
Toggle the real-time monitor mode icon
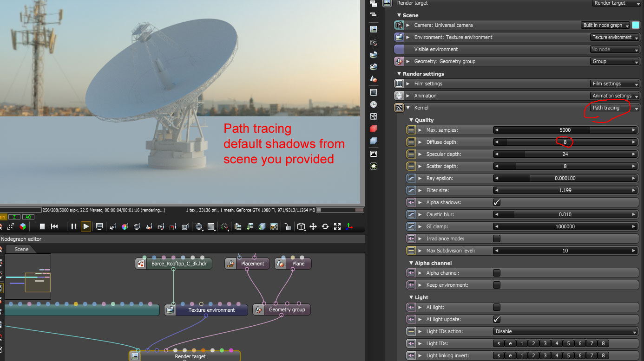tap(99, 226)
